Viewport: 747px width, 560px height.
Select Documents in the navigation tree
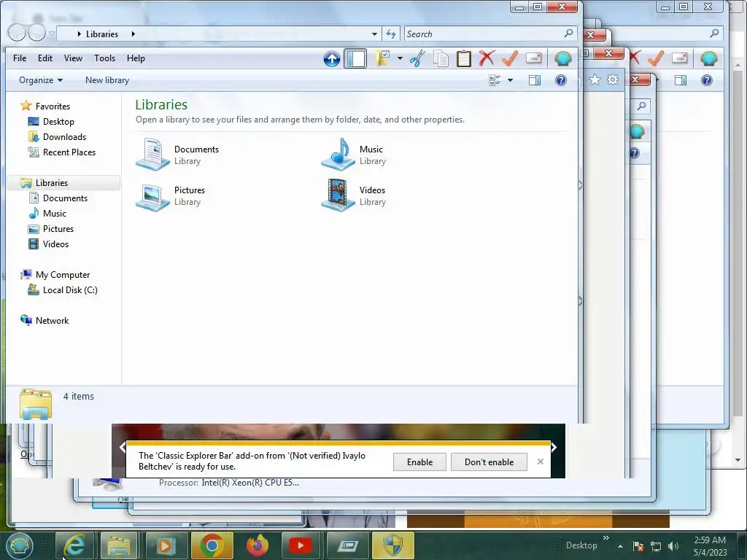coord(65,198)
